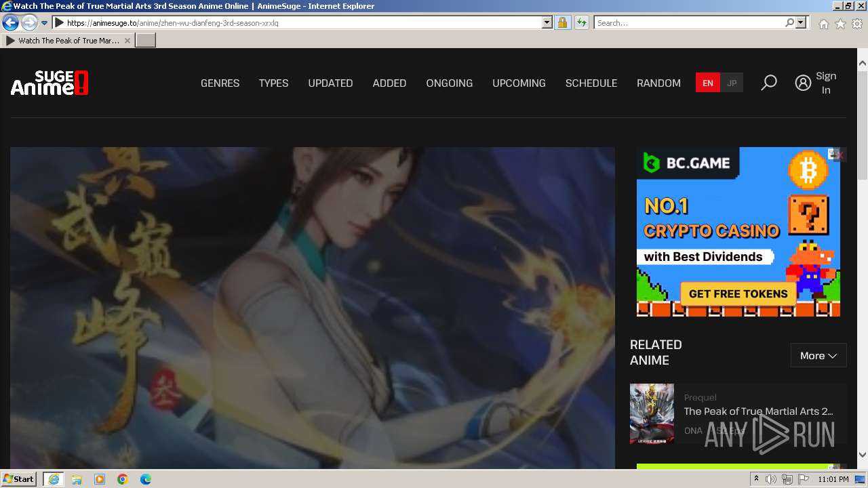Open the ONGOING page
Image resolution: width=868 pixels, height=488 pixels.
click(x=449, y=83)
